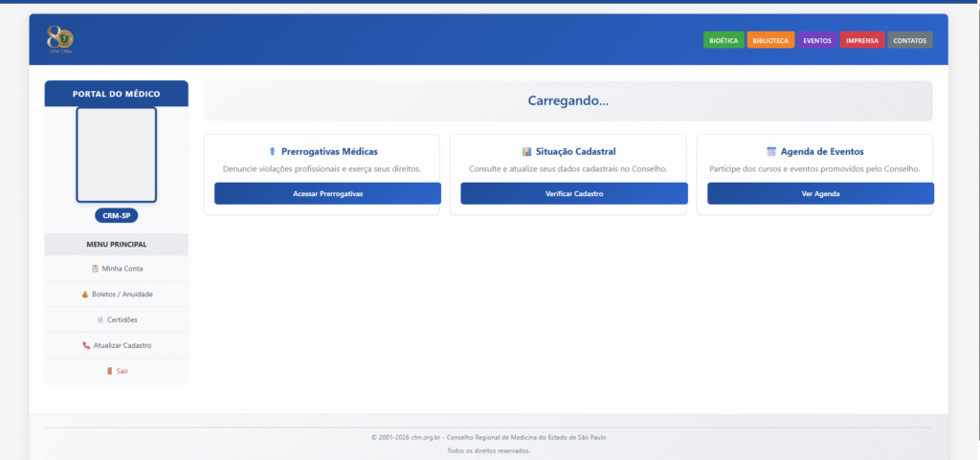Click the calendar icon by Agenda de Eventos
The image size is (980, 460).
pyautogui.click(x=771, y=152)
